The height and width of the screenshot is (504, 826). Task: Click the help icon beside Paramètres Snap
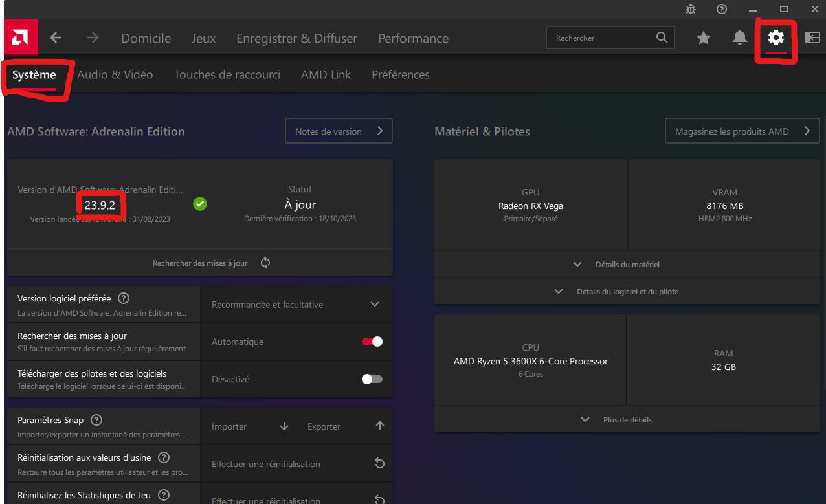(96, 420)
